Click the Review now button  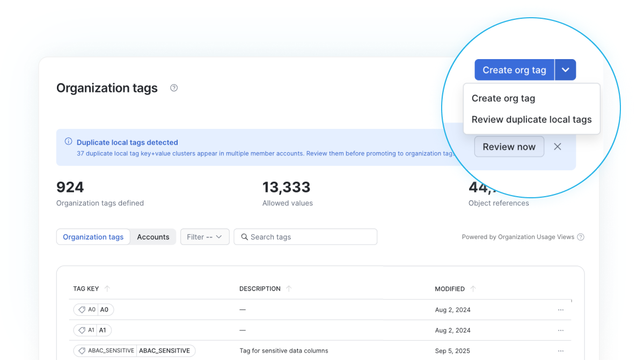click(509, 147)
